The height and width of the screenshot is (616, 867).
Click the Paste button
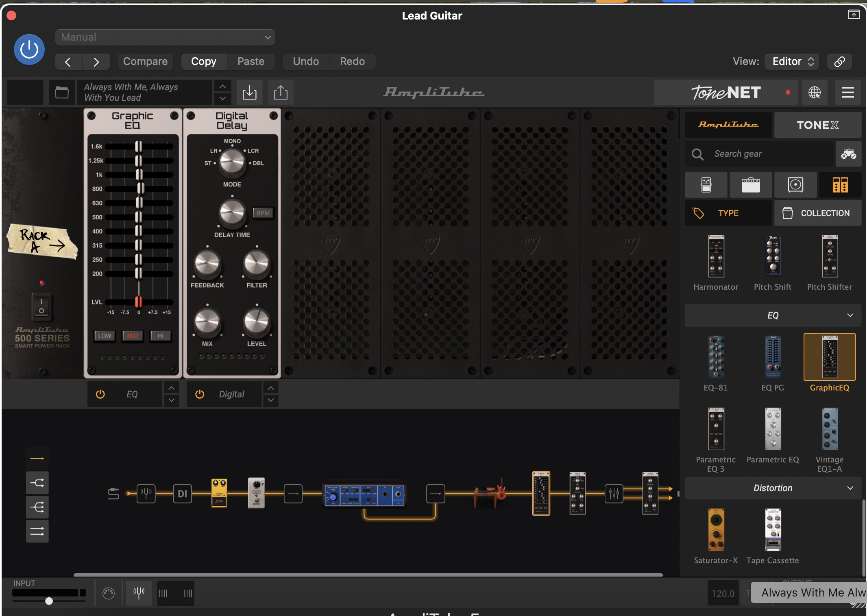(x=251, y=61)
